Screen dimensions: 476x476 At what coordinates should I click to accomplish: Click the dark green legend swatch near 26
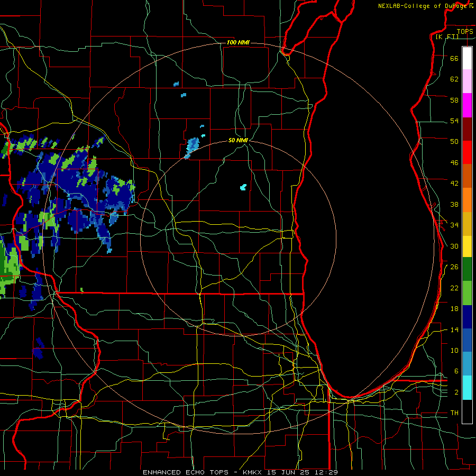(467, 269)
